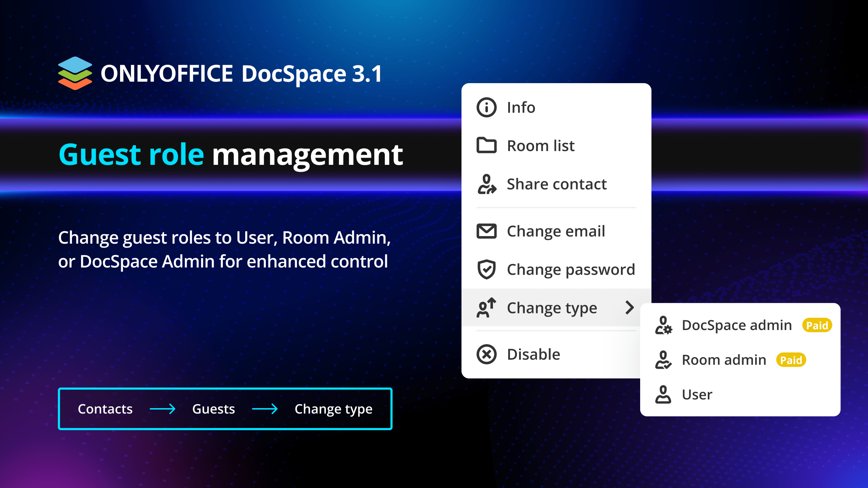Click the ONLYOFFICE layered logo

point(75,73)
